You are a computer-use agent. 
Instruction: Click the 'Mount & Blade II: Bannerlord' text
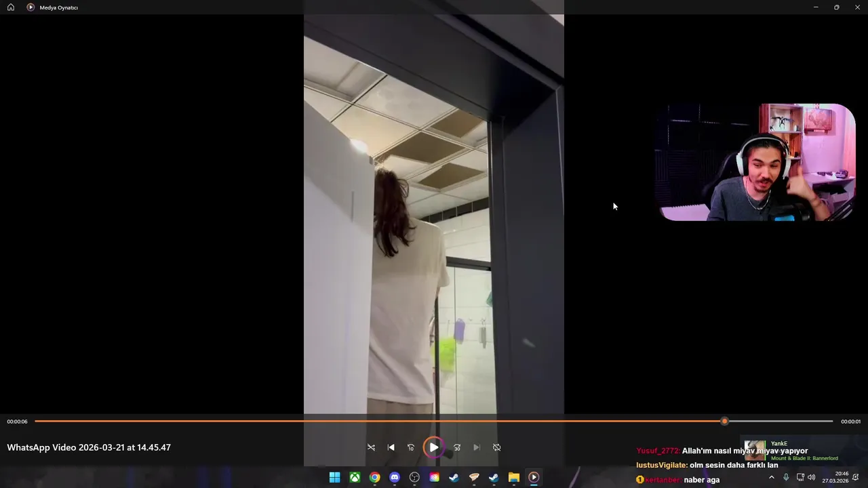click(804, 458)
